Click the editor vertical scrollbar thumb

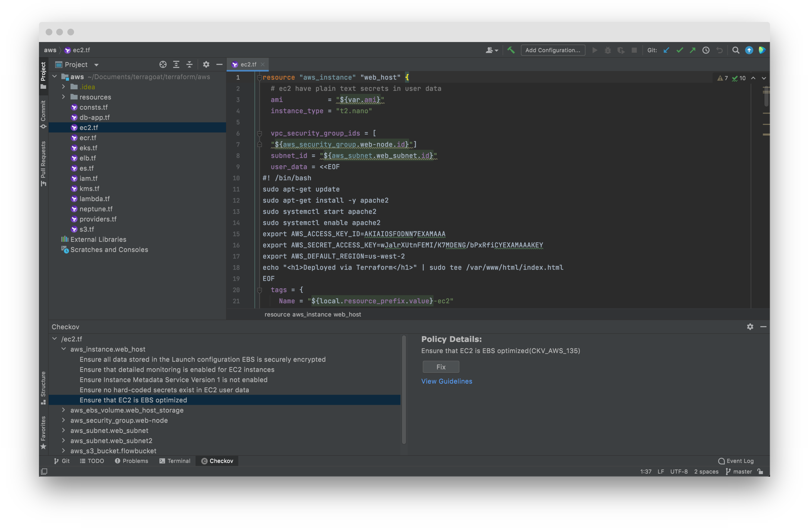766,96
